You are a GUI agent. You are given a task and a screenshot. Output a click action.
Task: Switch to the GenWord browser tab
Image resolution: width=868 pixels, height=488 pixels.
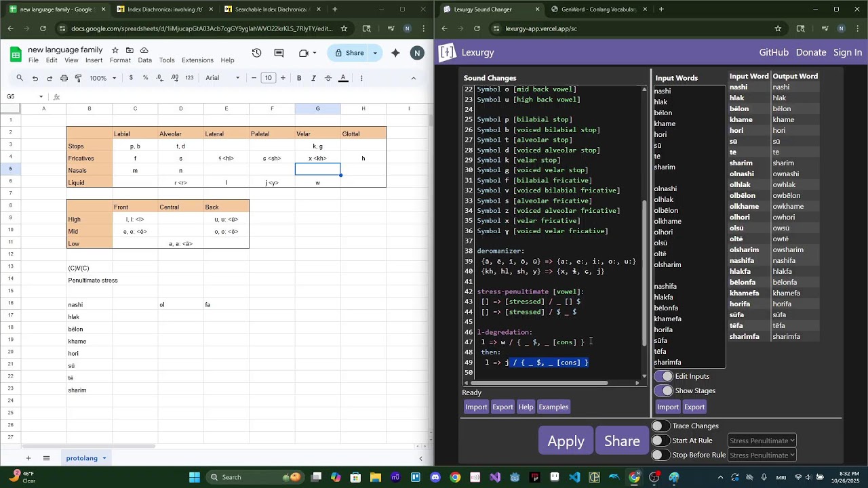pyautogui.click(x=599, y=9)
